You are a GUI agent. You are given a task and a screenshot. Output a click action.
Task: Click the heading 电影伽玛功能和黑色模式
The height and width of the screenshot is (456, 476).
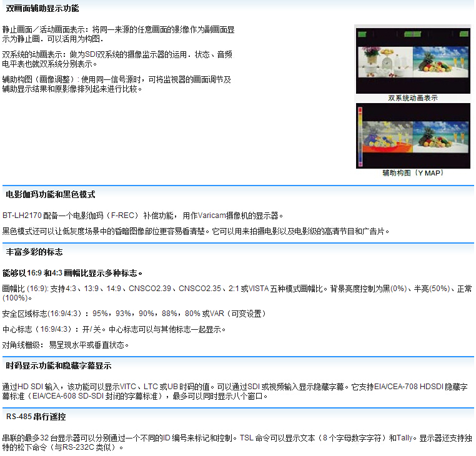[51, 195]
